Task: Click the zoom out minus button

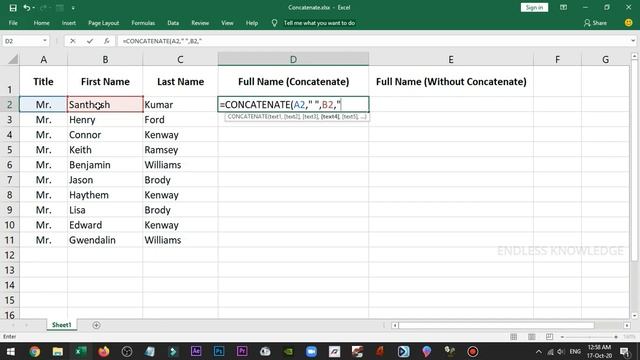Action: click(562, 337)
